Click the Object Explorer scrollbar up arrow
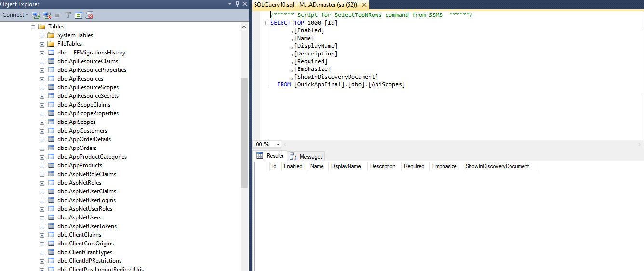 click(244, 27)
